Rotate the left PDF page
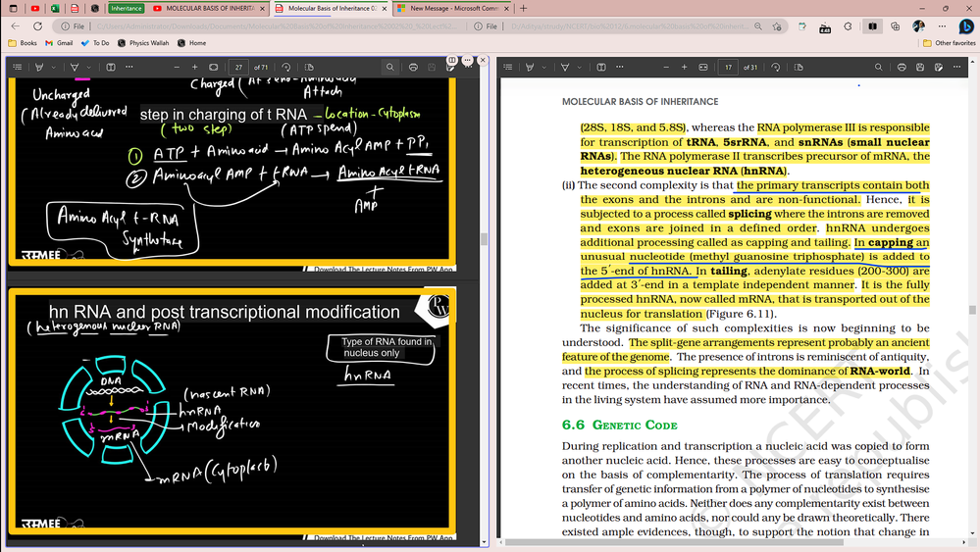Screen dimensions: 980x552 pyautogui.click(x=286, y=67)
